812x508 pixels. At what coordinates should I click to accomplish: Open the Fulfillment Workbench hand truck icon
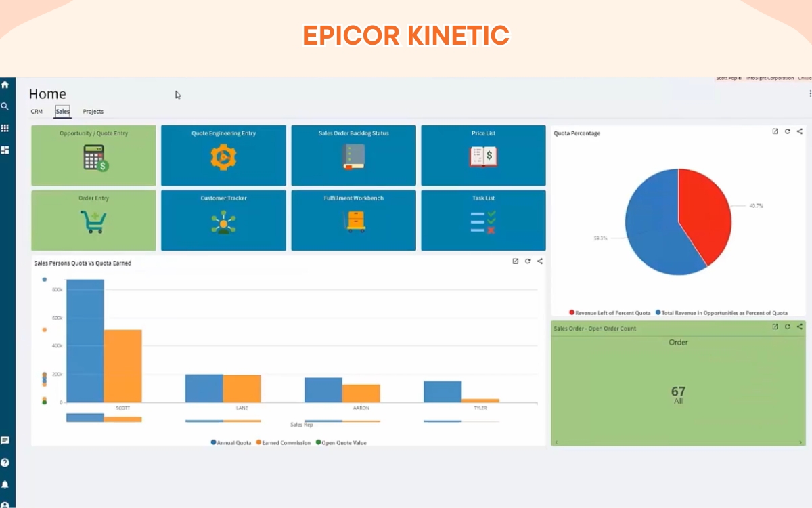tap(356, 221)
